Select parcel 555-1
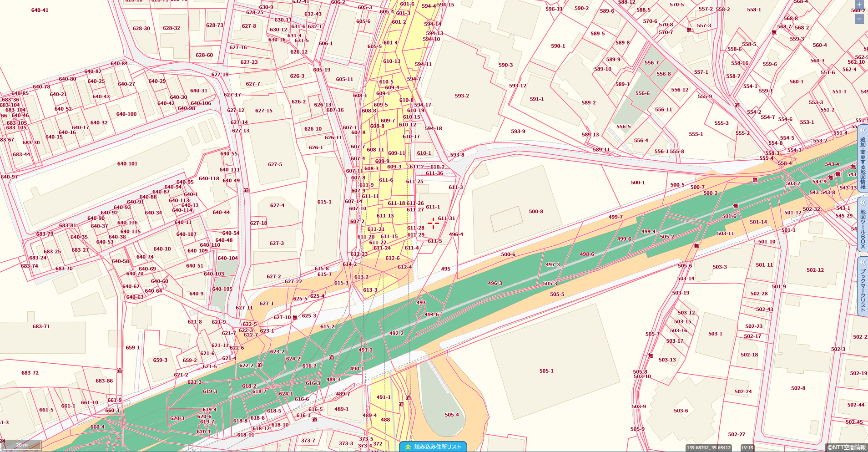 point(696,134)
